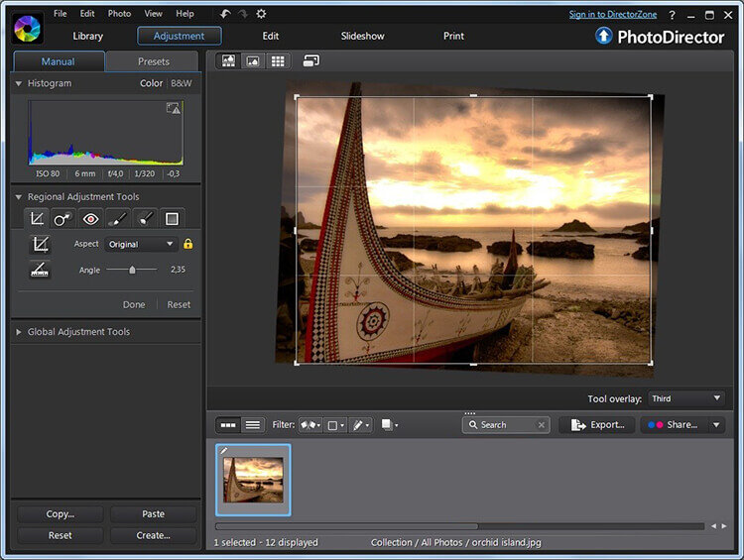
Task: Switch to the Presets tab
Action: coord(153,61)
